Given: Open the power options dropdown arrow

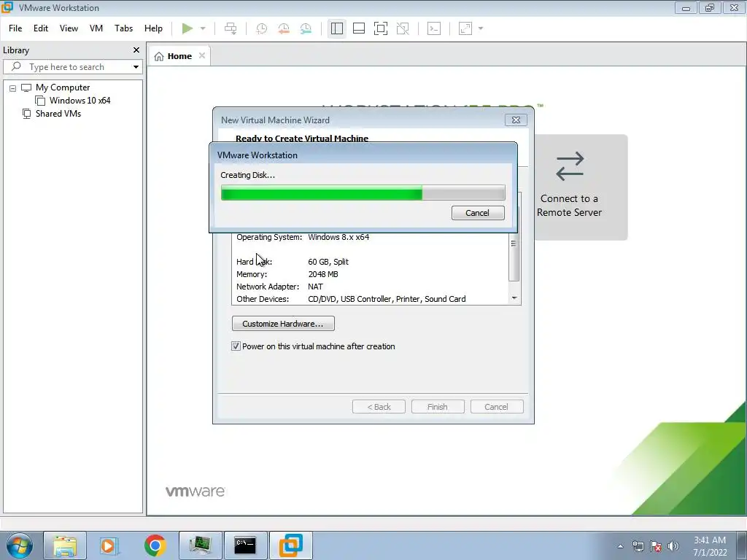Looking at the screenshot, I should click(203, 28).
